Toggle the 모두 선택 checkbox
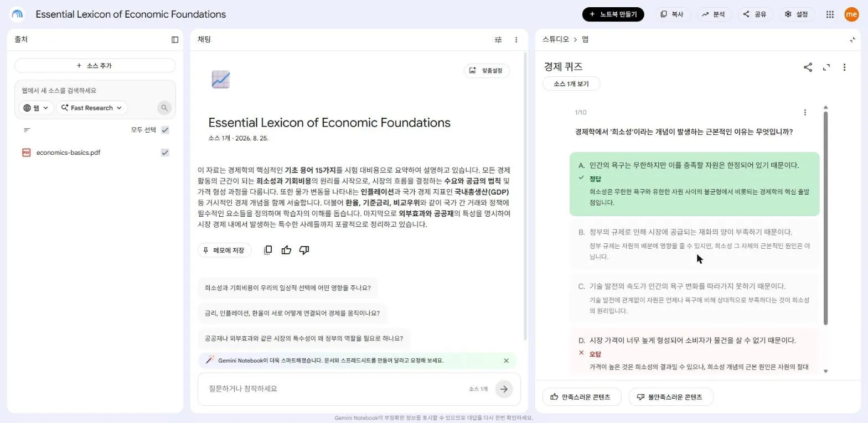This screenshot has width=868, height=423. tap(165, 130)
